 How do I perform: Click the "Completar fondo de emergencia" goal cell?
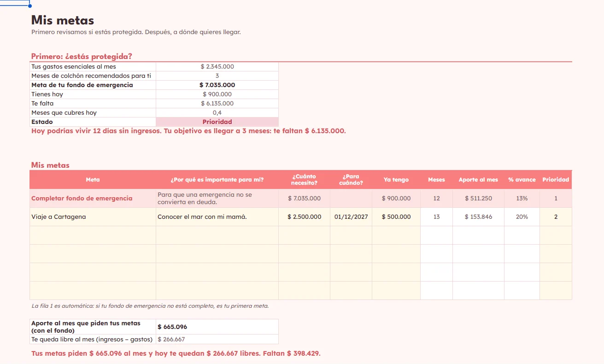[93, 199]
